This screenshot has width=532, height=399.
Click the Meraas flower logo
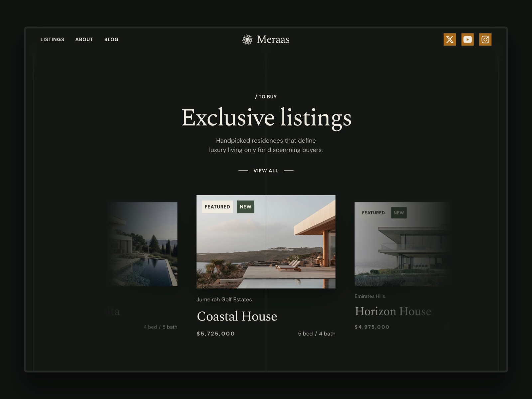coord(247,39)
